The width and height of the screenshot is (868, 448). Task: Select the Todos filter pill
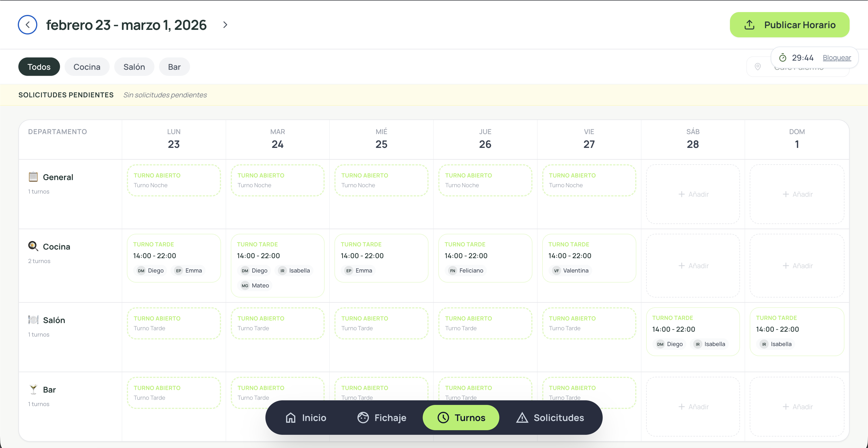pyautogui.click(x=39, y=67)
